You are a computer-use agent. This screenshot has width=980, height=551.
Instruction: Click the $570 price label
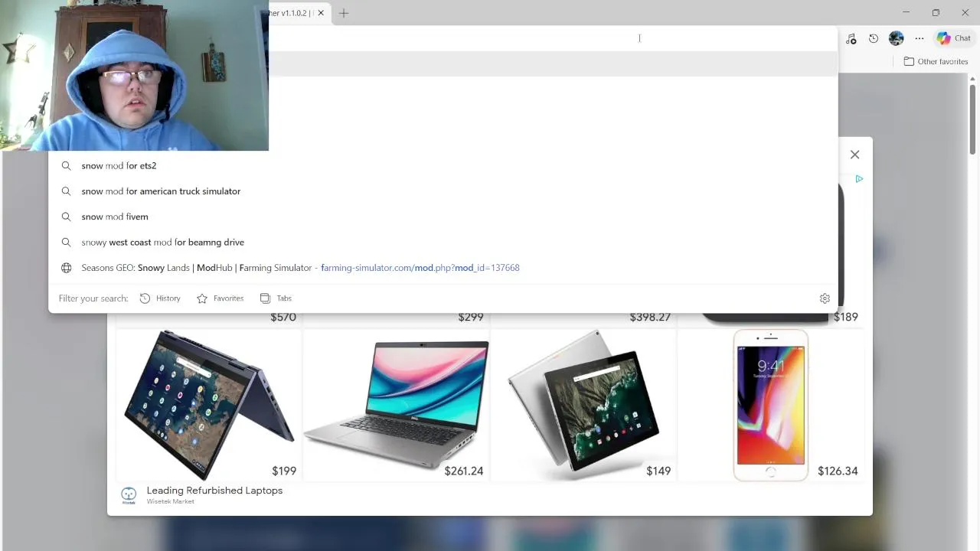[x=283, y=317]
